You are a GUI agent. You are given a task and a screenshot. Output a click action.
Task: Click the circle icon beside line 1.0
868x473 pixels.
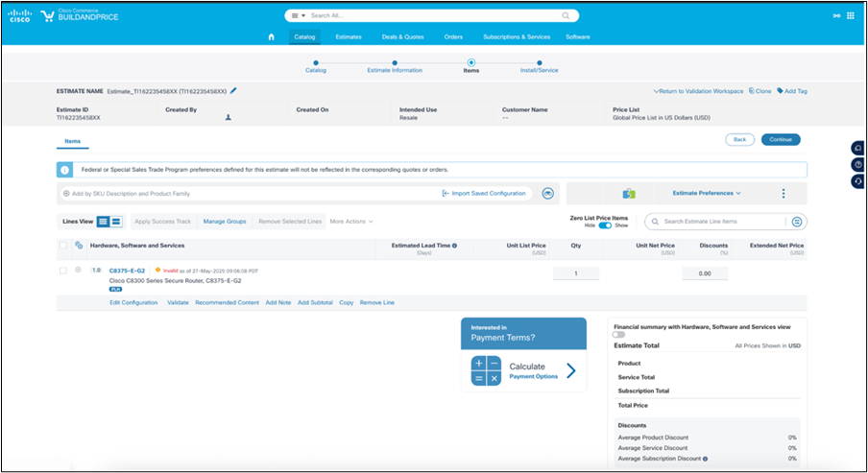point(78,270)
